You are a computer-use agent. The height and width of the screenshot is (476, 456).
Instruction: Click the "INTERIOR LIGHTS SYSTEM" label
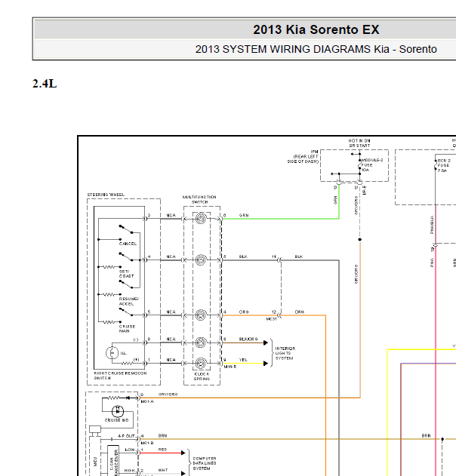point(285,353)
